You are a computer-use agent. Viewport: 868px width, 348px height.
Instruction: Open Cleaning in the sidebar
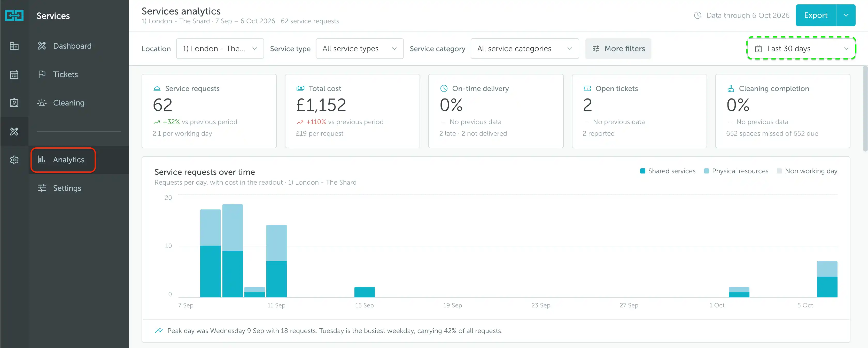click(x=79, y=103)
